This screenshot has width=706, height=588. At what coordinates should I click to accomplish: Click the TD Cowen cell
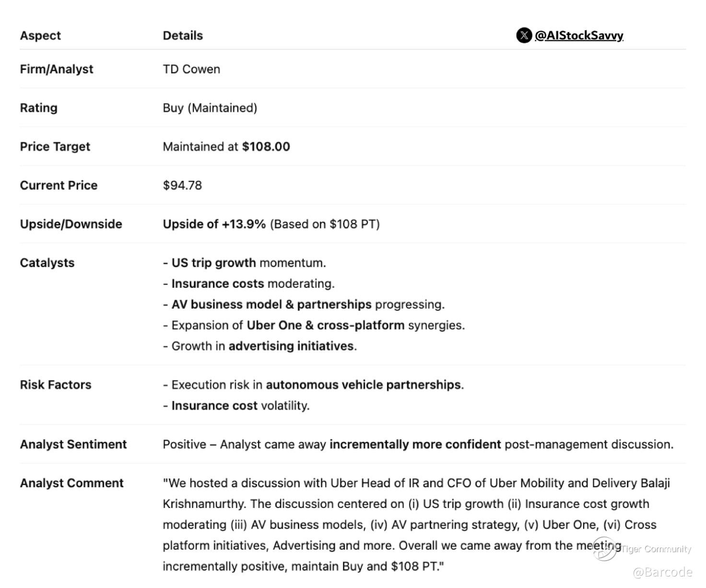(191, 69)
